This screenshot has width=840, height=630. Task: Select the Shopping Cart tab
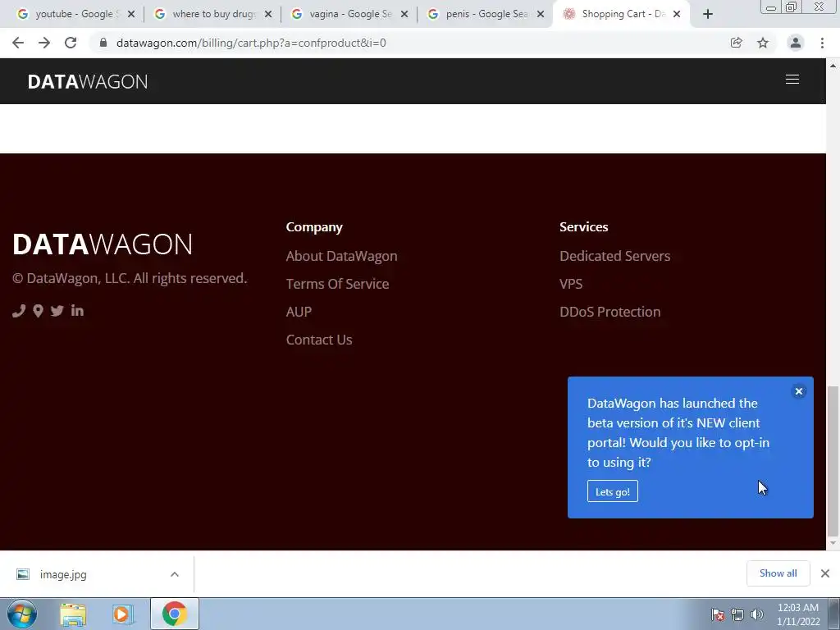pyautogui.click(x=622, y=14)
